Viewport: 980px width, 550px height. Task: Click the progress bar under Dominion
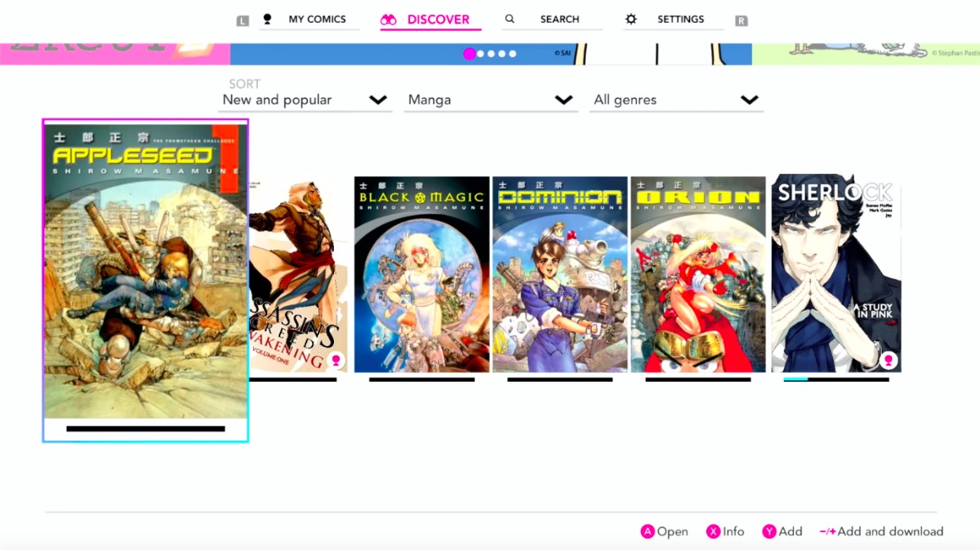coord(560,379)
